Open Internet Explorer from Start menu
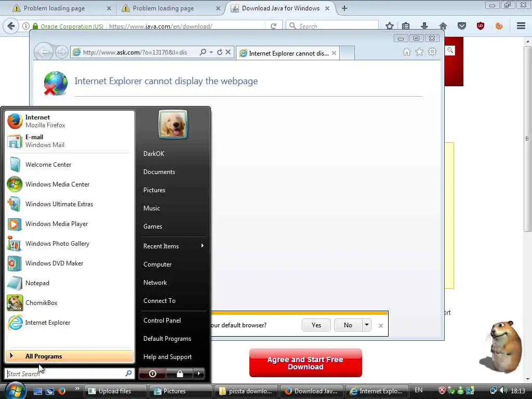This screenshot has height=399, width=532. 70,322
